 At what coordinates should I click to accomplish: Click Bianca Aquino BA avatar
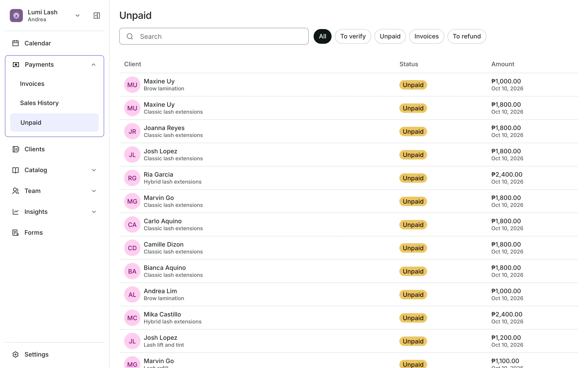coord(132,271)
